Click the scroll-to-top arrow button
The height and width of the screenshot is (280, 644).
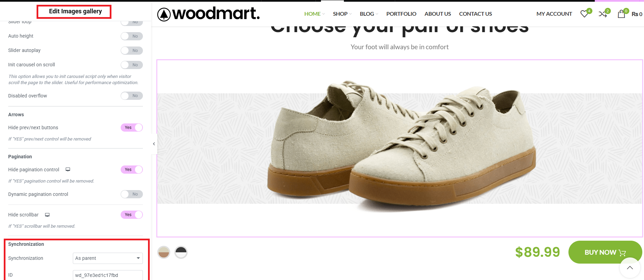[630, 268]
